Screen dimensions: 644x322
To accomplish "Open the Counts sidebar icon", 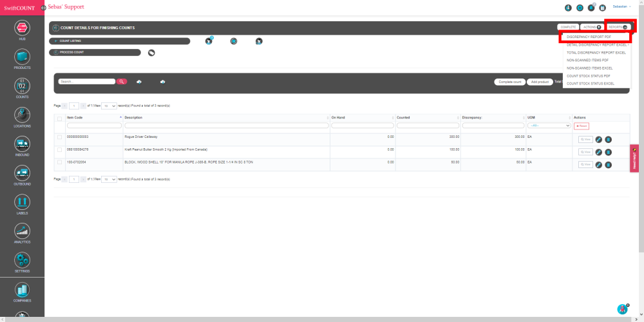I will tap(22, 86).
